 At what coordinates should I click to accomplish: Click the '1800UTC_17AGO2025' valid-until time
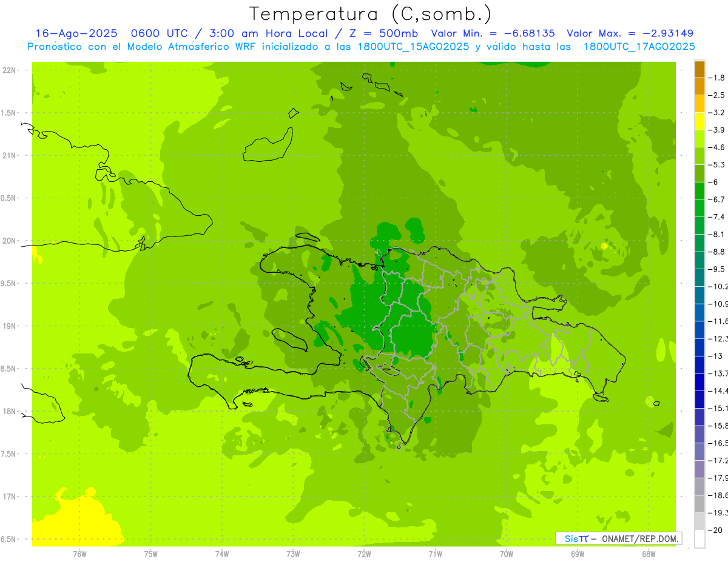[639, 47]
